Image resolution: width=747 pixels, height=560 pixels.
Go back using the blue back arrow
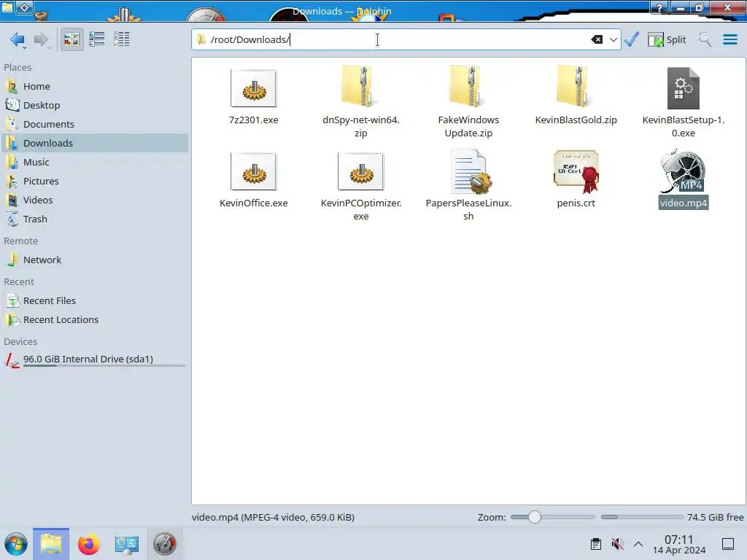[18, 39]
